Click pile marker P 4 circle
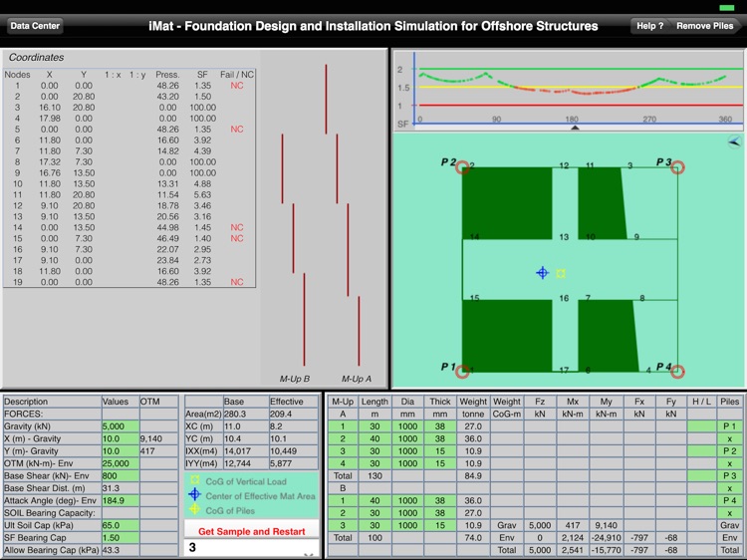Screen dimensions: 747x560 677,372
